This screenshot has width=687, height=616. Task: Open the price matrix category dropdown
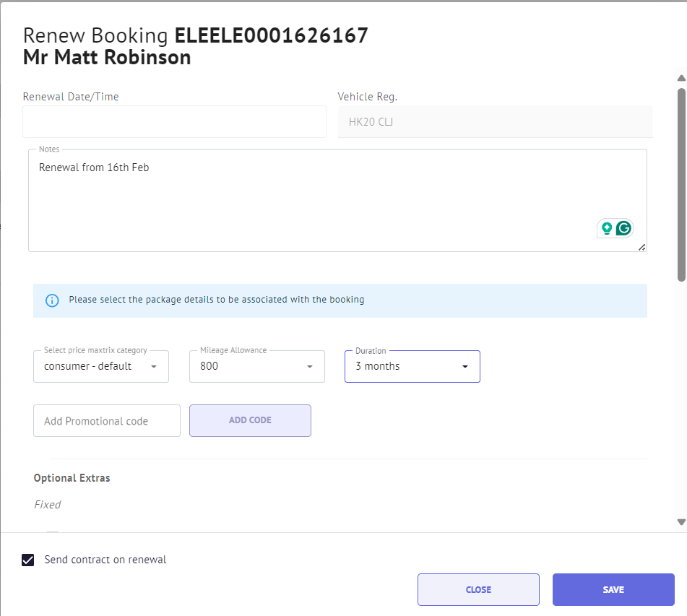[x=153, y=366]
